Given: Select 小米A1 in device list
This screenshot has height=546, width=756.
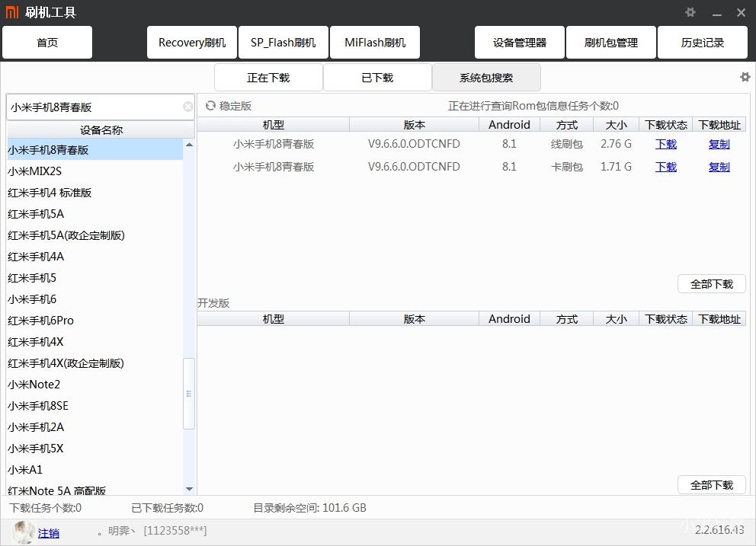Looking at the screenshot, I should click(x=95, y=470).
